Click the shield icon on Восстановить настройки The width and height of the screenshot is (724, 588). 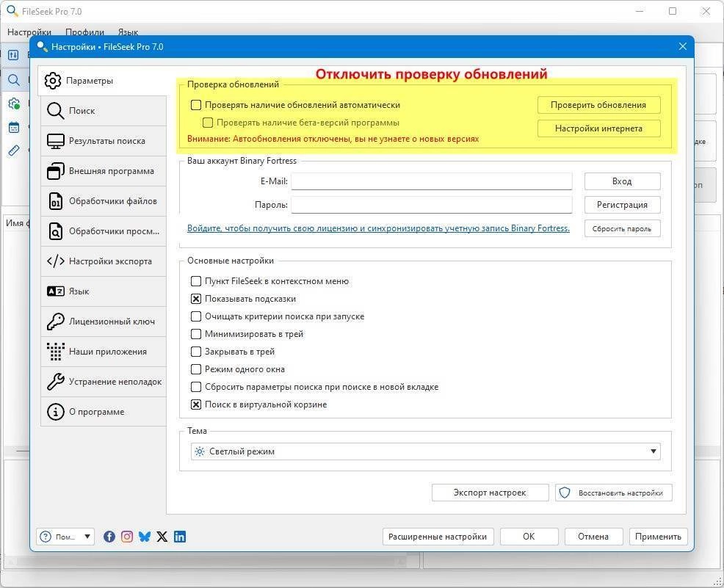click(x=564, y=493)
